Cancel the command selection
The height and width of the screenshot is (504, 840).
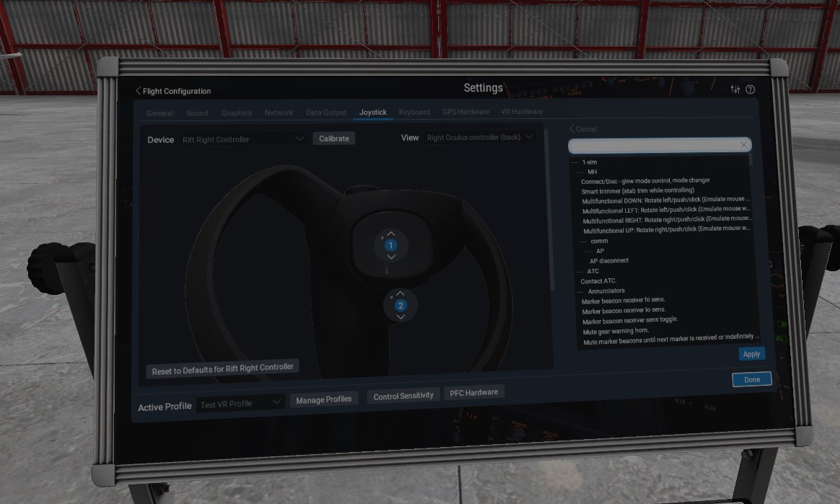coord(583,129)
